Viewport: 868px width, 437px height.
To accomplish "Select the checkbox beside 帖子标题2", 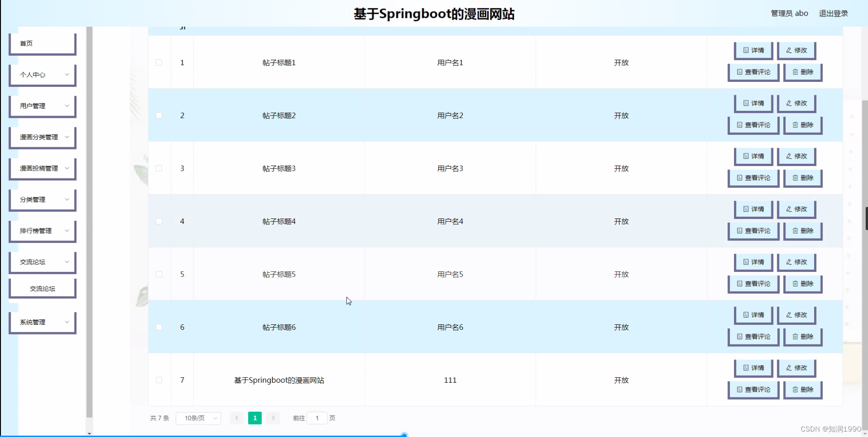I will point(159,115).
